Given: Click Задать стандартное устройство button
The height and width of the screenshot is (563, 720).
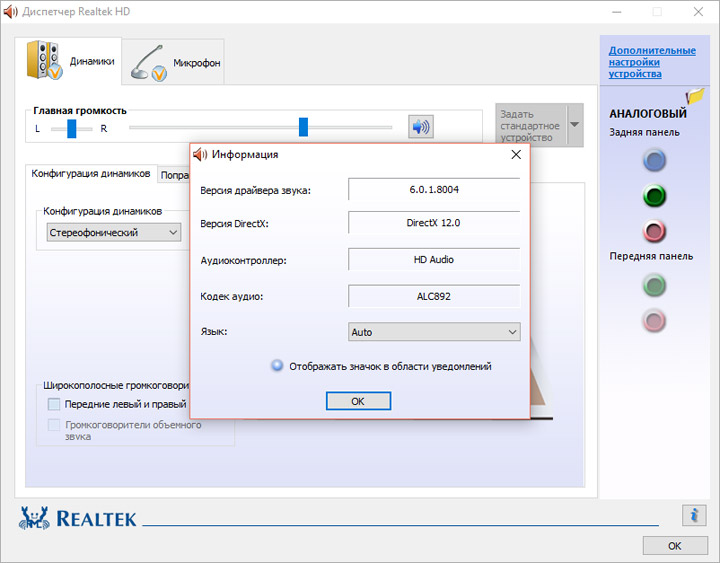Looking at the screenshot, I should tap(531, 125).
